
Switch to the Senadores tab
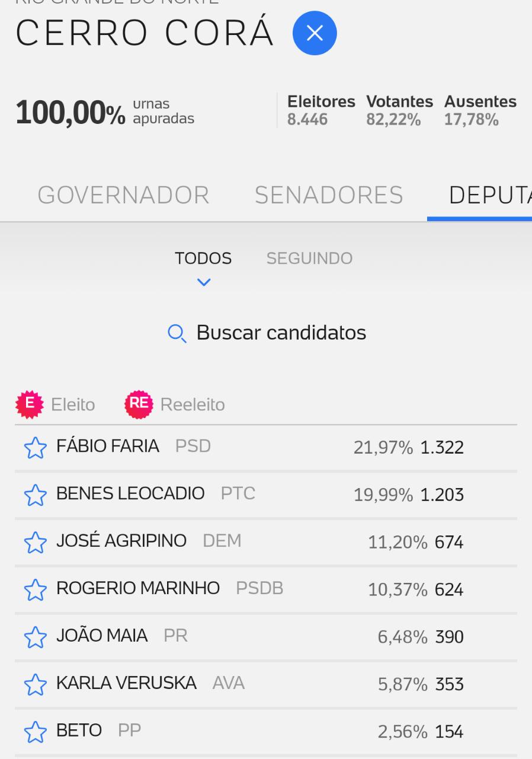pyautogui.click(x=329, y=195)
